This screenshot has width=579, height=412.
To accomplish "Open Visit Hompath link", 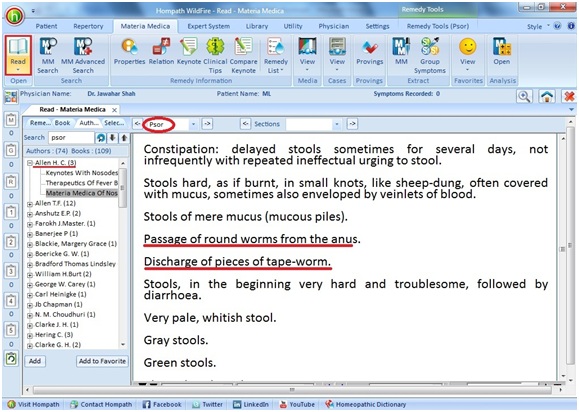I will (34, 404).
